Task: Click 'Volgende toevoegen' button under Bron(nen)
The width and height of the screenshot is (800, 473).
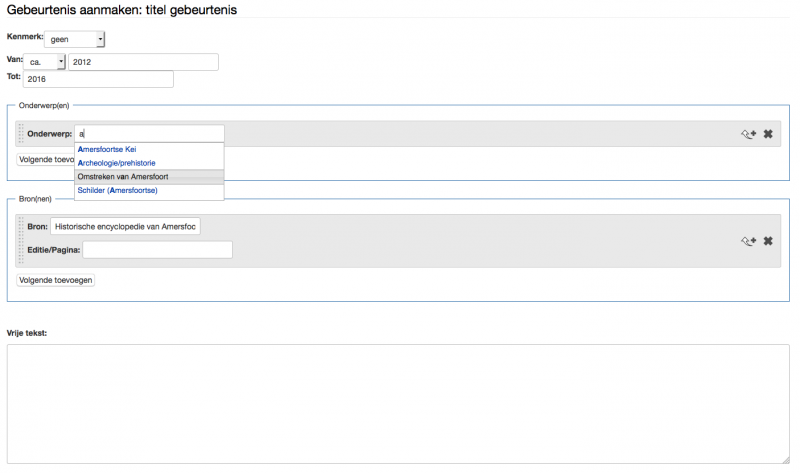Action: pos(56,280)
